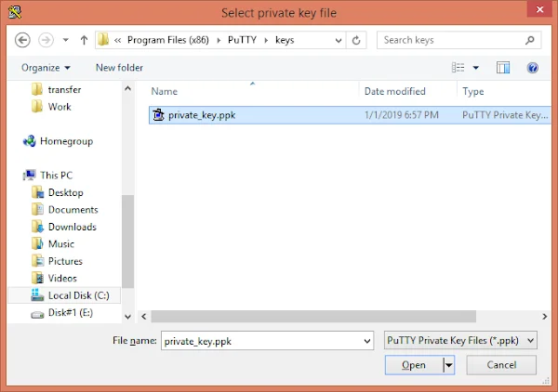
Task: Click the horizontal scrollbar right arrow
Action: [x=544, y=317]
